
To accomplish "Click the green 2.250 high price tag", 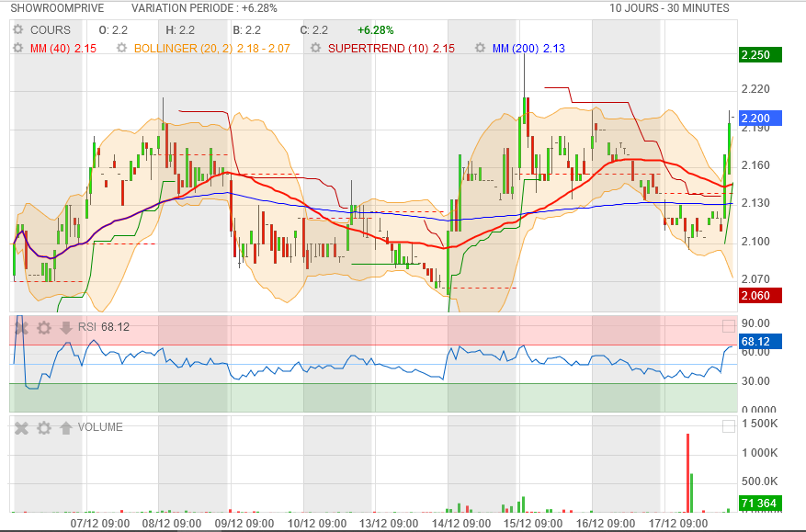I will point(760,55).
